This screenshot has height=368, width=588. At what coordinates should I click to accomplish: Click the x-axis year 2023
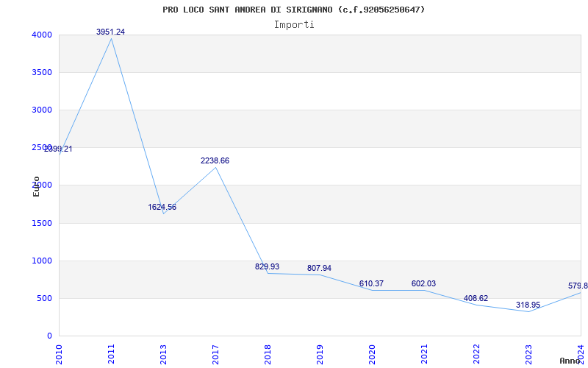pos(528,353)
